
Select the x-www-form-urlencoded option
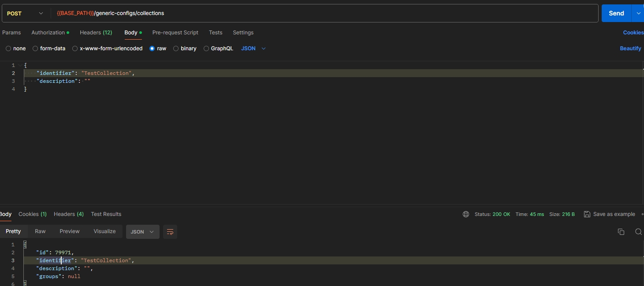tap(107, 48)
